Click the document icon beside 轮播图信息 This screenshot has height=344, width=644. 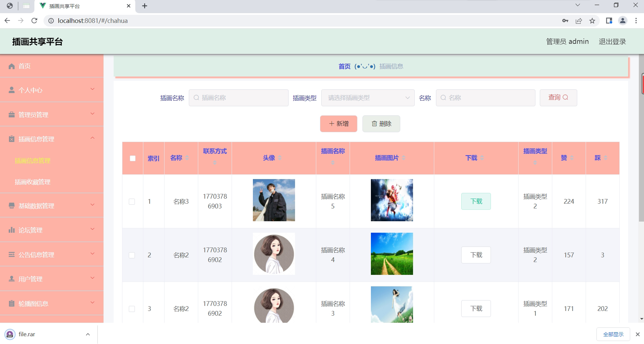[11, 304]
